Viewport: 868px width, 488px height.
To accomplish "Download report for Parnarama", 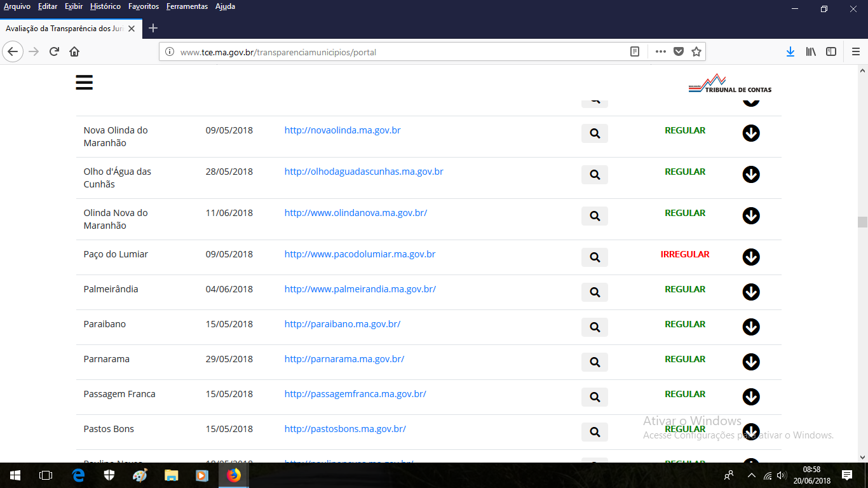I will (x=751, y=362).
